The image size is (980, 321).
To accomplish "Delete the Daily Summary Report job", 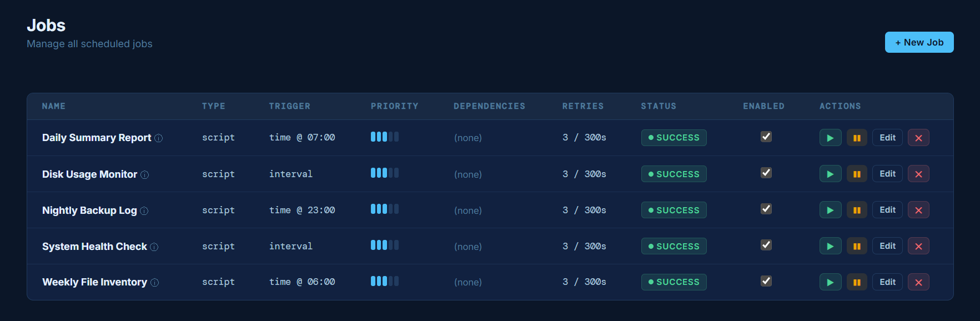I will 918,138.
